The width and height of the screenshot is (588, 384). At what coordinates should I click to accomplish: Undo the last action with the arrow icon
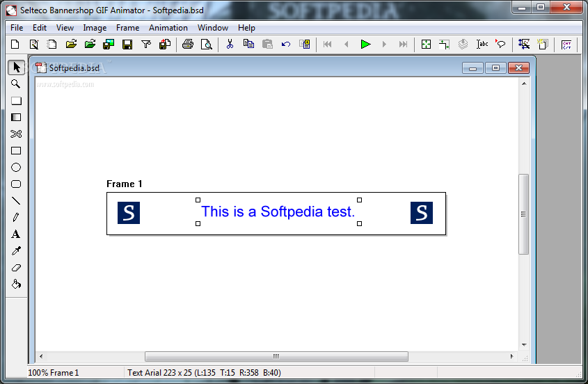(286, 45)
